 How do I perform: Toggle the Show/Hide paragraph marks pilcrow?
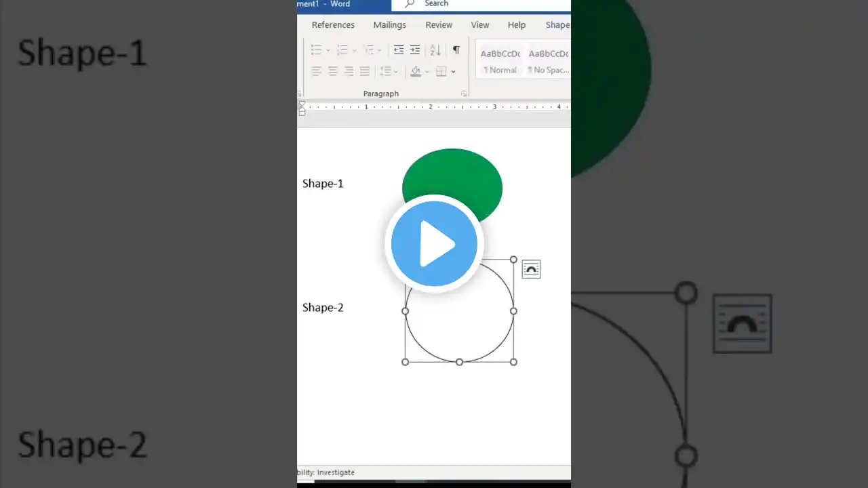456,50
